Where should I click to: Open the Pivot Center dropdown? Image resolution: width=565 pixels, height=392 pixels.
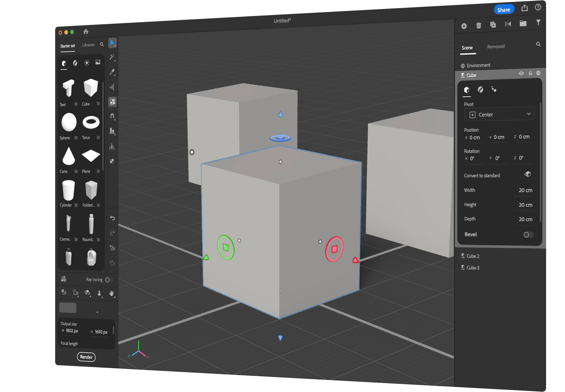(x=499, y=114)
